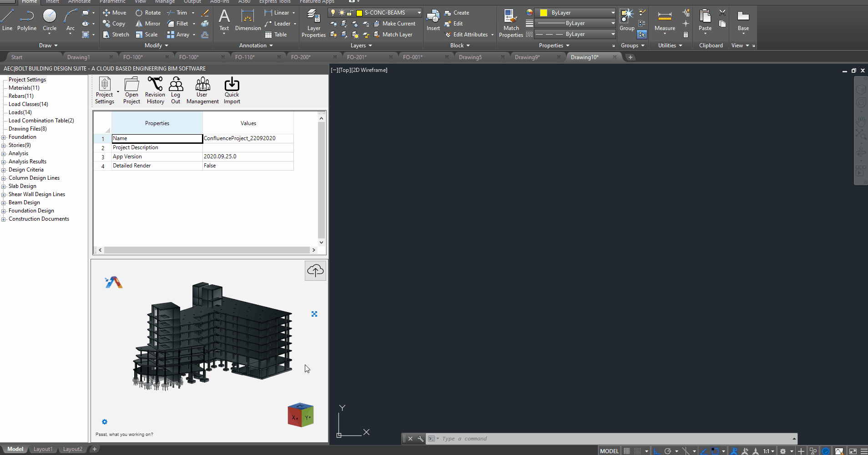Click the Scale tool
Screen dimensions: 868x455
coord(146,35)
